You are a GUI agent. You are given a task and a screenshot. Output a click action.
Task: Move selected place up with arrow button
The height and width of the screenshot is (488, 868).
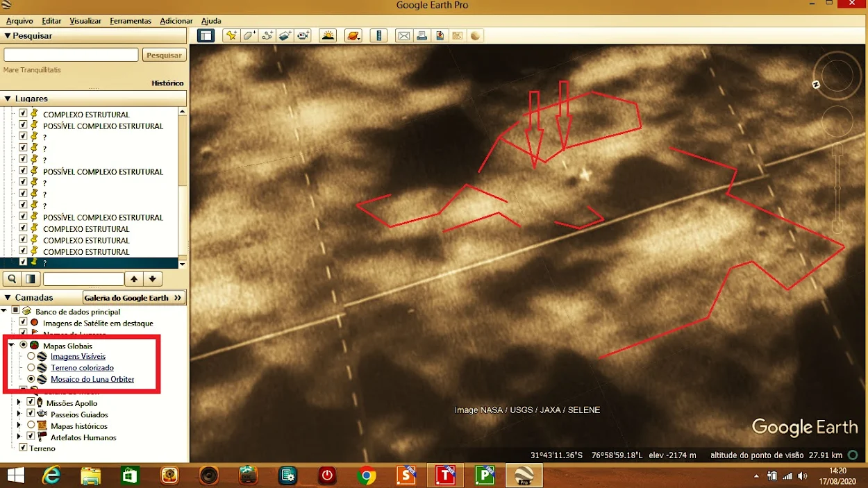134,279
